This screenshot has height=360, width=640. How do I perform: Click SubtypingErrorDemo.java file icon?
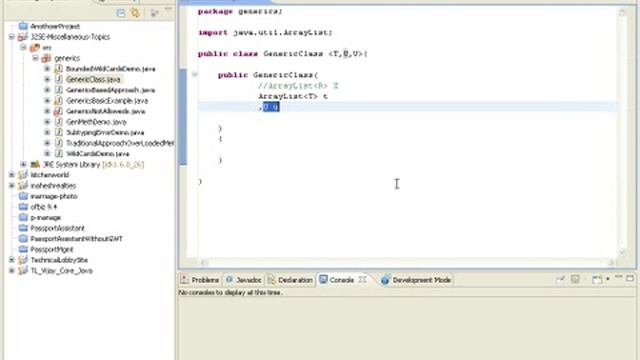(x=58, y=132)
